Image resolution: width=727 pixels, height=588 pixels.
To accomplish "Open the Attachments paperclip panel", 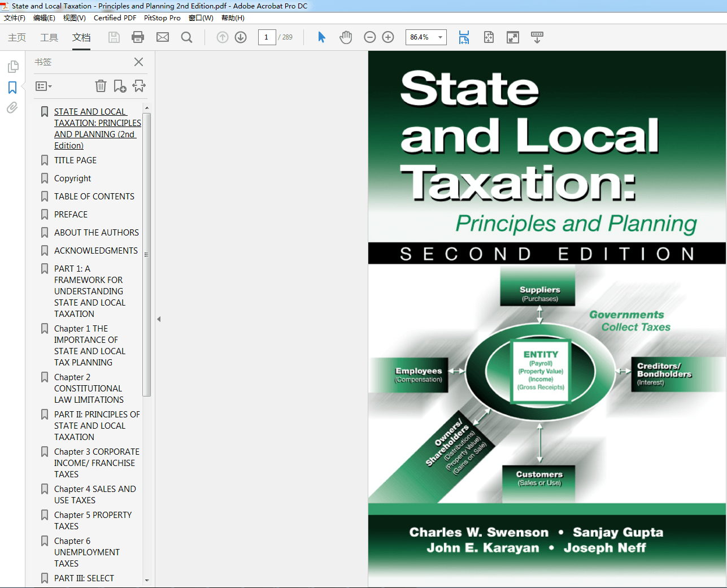I will pyautogui.click(x=12, y=107).
